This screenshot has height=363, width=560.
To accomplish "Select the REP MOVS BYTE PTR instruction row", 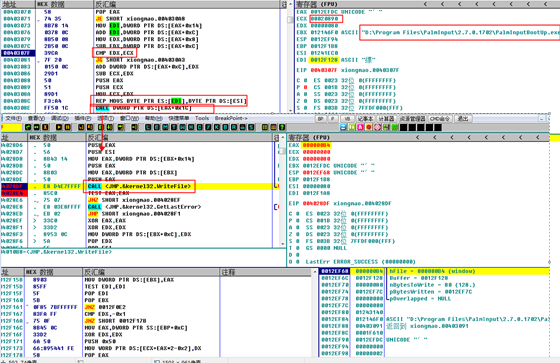I will [171, 101].
